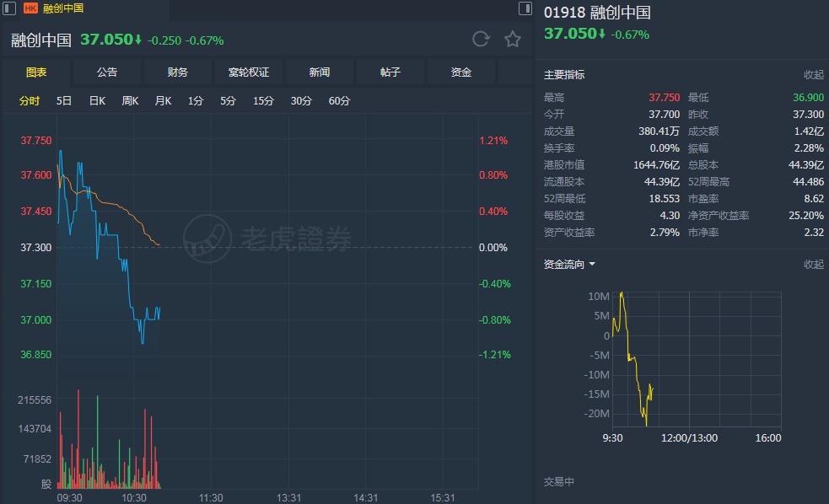Add 融创中国 to favorites with star
The image size is (829, 504).
[512, 40]
